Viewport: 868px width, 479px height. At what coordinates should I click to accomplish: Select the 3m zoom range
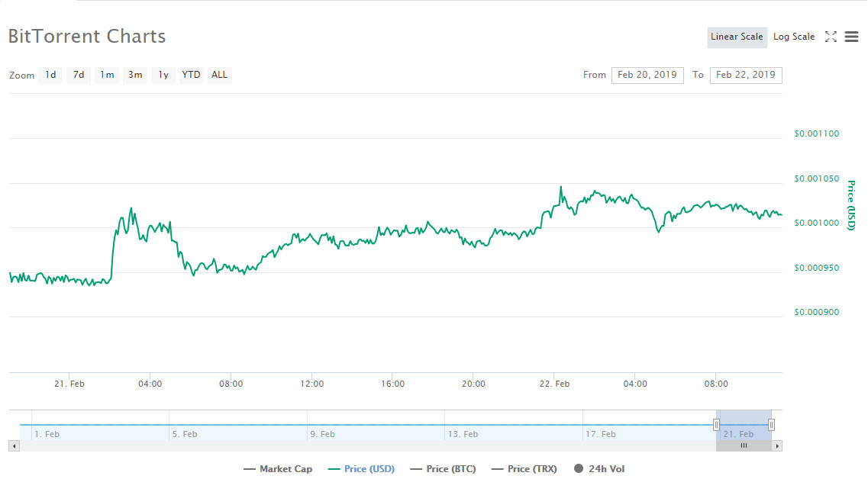135,75
